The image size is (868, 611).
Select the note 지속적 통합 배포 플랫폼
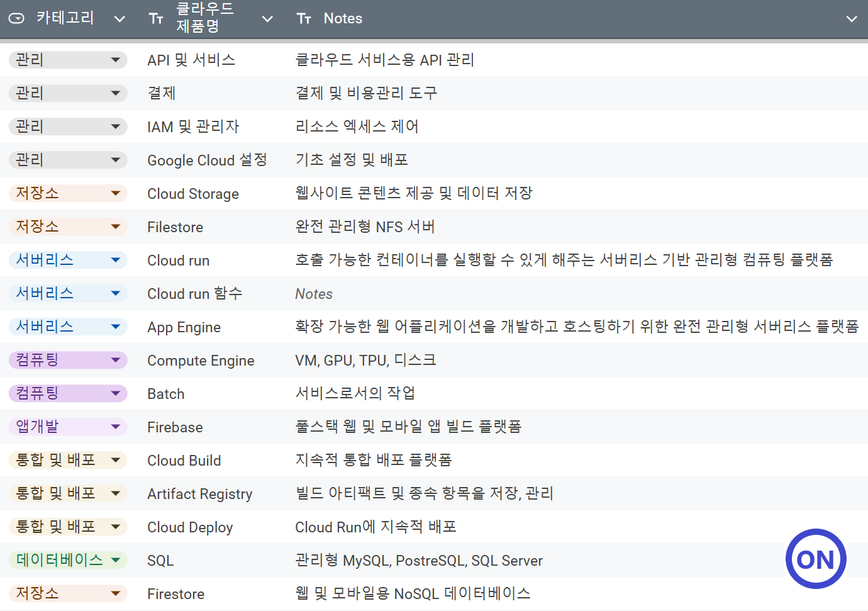374,460
